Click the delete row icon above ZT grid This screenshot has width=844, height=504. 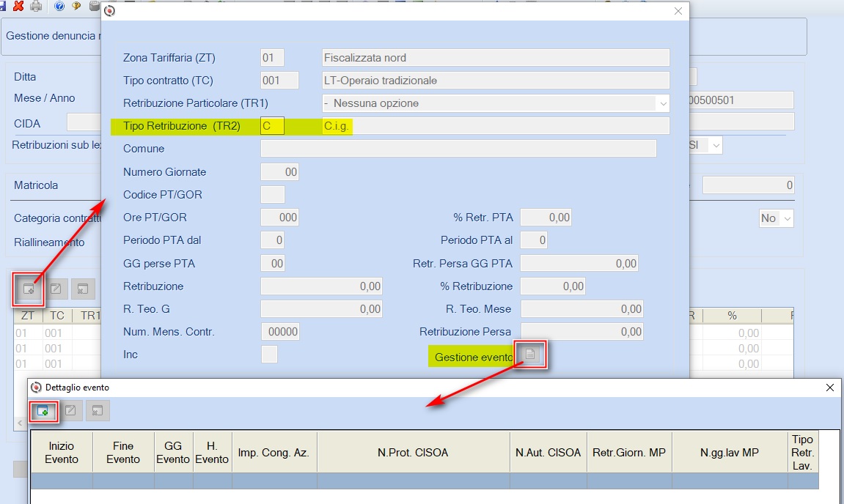click(82, 289)
